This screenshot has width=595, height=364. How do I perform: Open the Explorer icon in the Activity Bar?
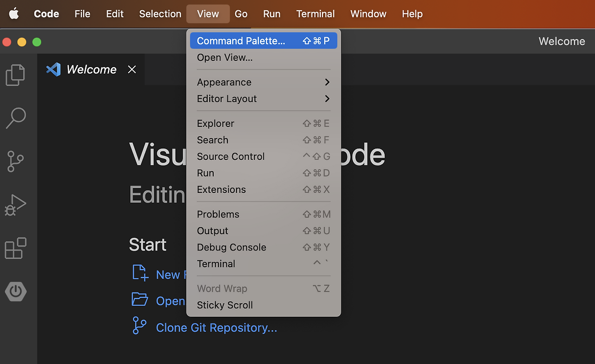pyautogui.click(x=15, y=74)
